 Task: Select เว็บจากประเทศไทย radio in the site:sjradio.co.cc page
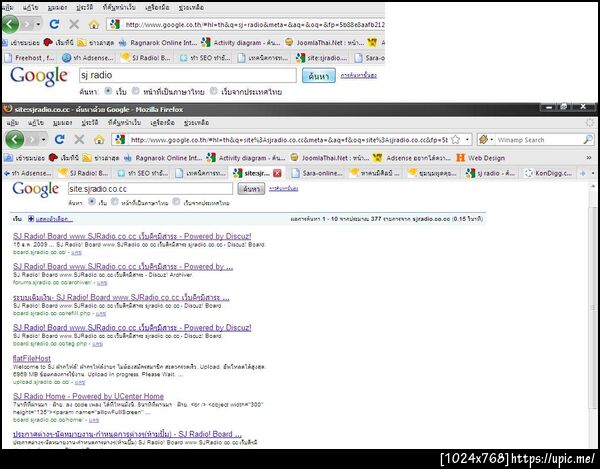176,201
